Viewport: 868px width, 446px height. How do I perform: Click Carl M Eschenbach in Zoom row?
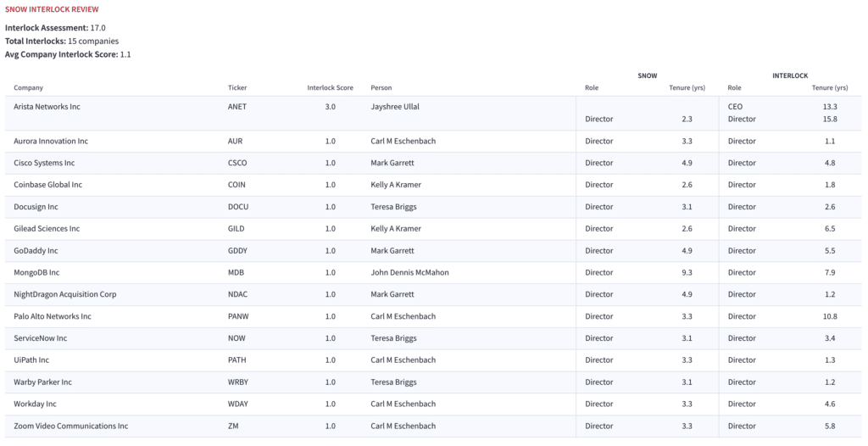(403, 426)
